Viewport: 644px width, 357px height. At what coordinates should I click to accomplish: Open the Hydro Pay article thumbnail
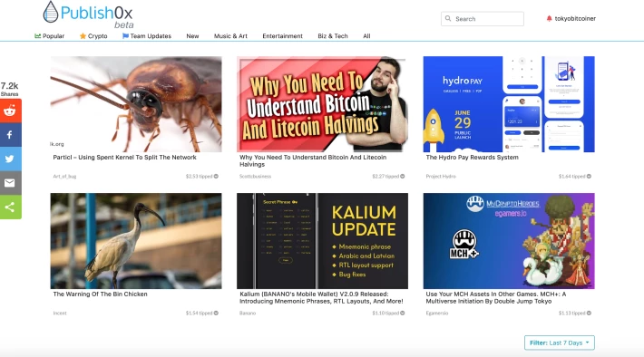pyautogui.click(x=509, y=104)
